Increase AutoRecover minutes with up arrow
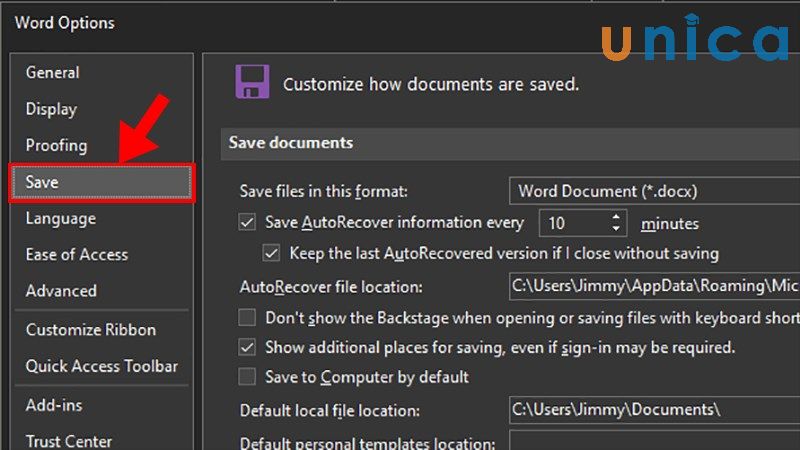Screen dimensions: 800x450 click(616, 216)
